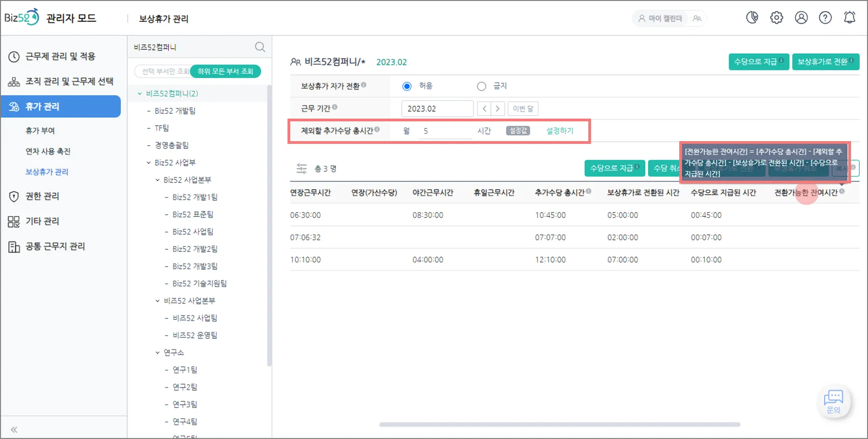The image size is (868, 439).
Task: Focus the excluded hours input showing 5
Action: coord(445,131)
